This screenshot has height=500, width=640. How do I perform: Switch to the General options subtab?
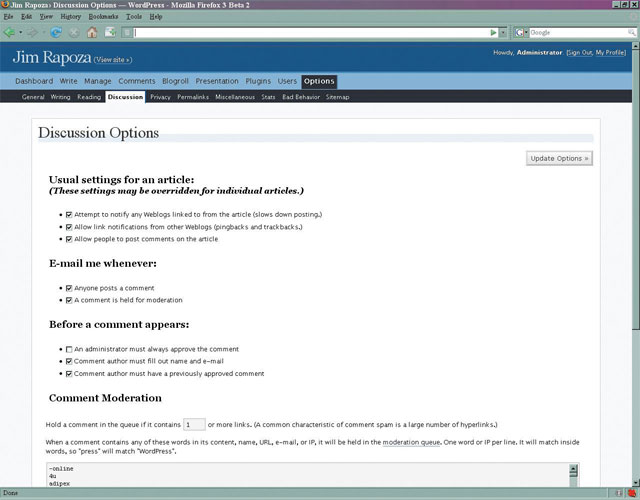[x=33, y=97]
